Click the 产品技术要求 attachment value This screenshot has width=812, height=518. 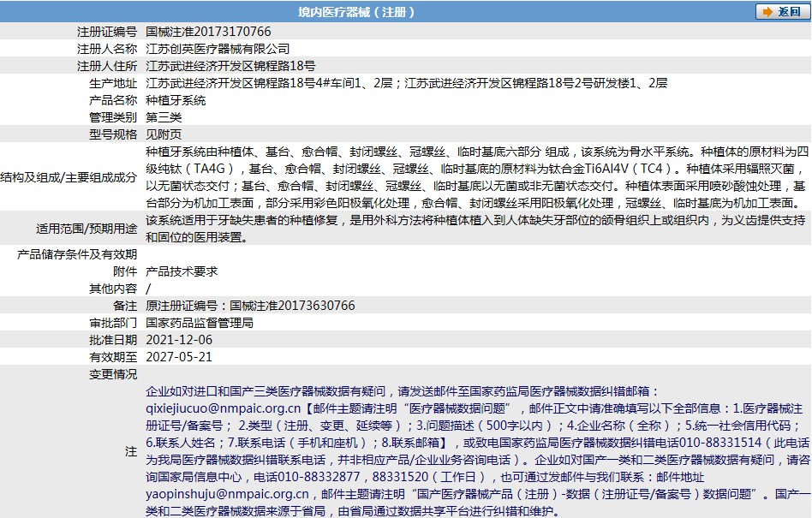pos(182,271)
